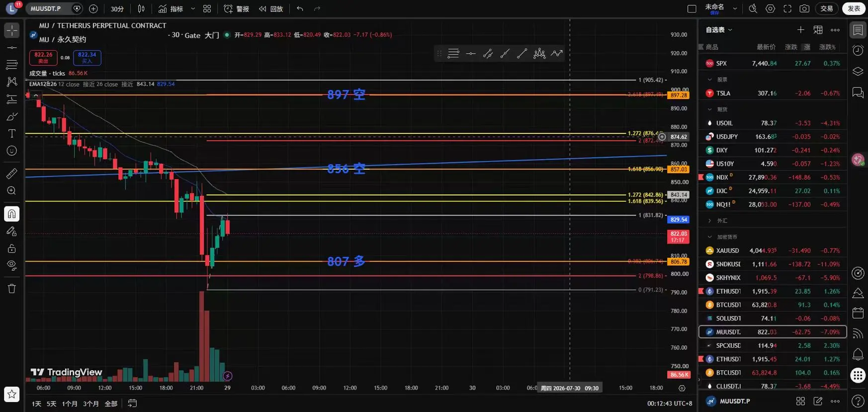Collapse the 股票 section
The height and width of the screenshot is (412, 868).
pos(709,80)
